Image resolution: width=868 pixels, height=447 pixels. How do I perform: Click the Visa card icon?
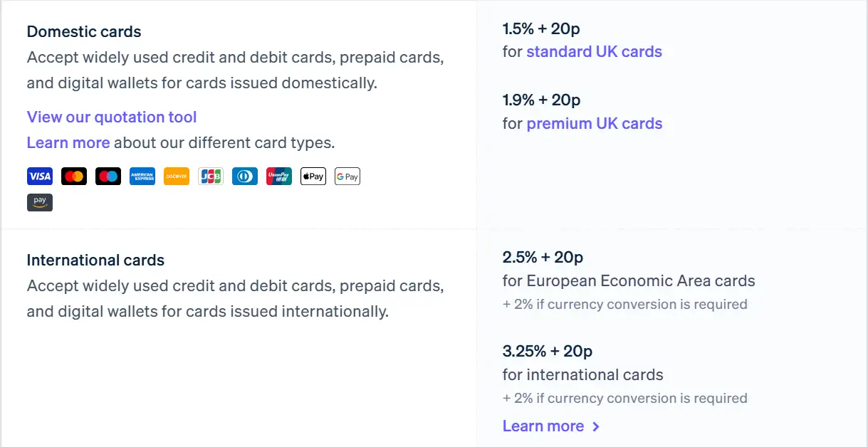pos(40,177)
